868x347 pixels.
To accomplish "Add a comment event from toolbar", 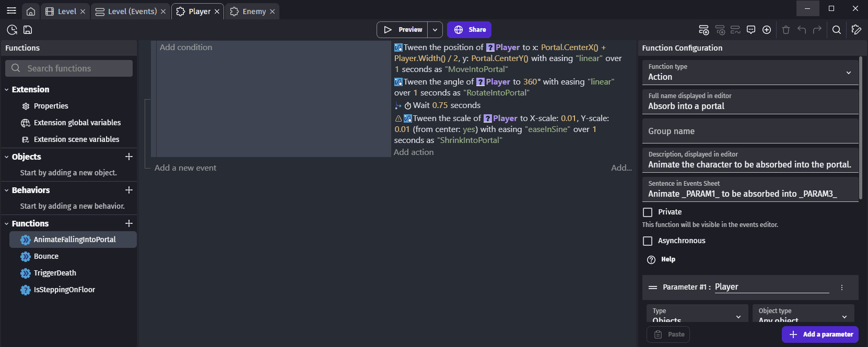I will click(x=751, y=30).
